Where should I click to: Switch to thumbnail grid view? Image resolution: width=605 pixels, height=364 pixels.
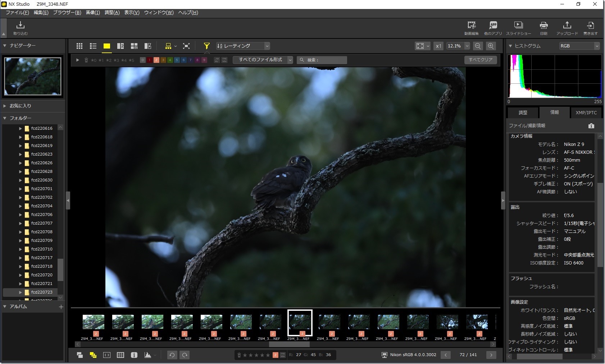(x=80, y=46)
